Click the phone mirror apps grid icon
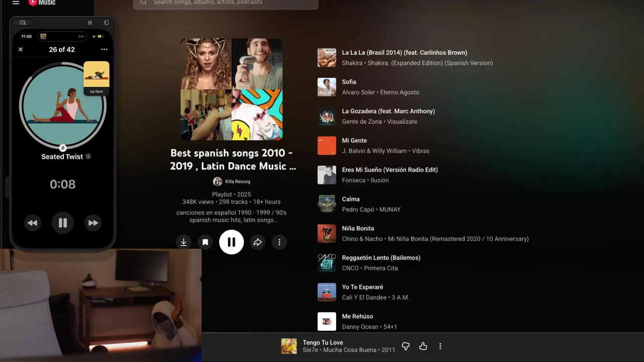 pyautogui.click(x=90, y=23)
